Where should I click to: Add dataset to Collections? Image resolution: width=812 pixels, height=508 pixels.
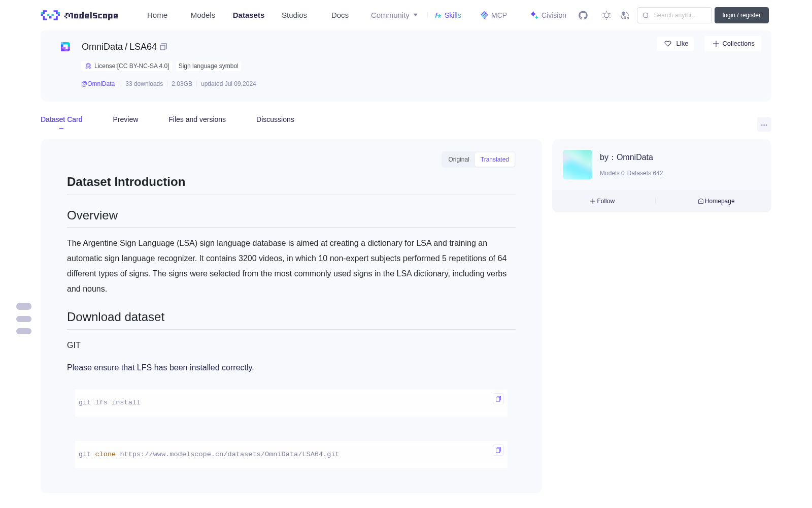[733, 44]
